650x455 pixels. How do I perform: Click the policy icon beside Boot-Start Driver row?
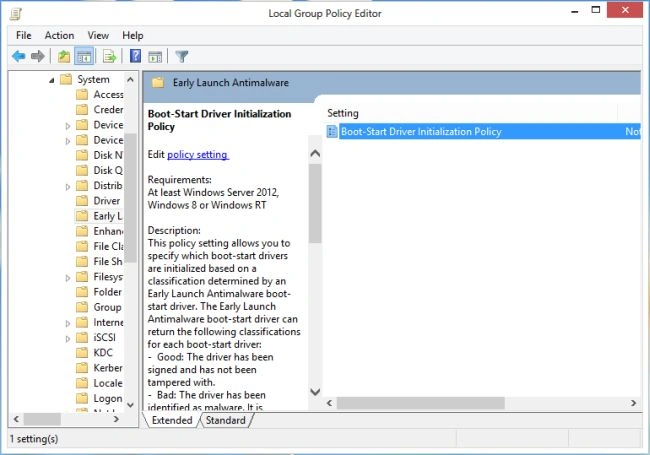pos(332,132)
